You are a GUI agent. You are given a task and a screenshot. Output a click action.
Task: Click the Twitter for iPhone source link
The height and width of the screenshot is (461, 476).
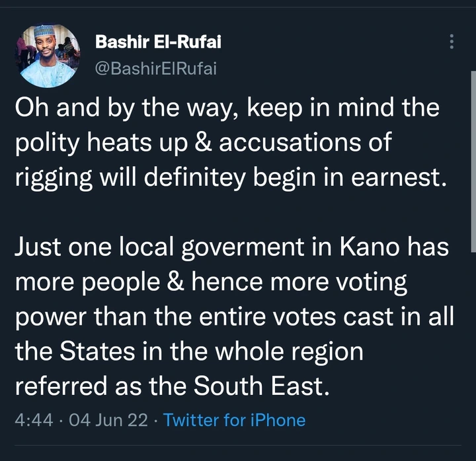(x=234, y=420)
